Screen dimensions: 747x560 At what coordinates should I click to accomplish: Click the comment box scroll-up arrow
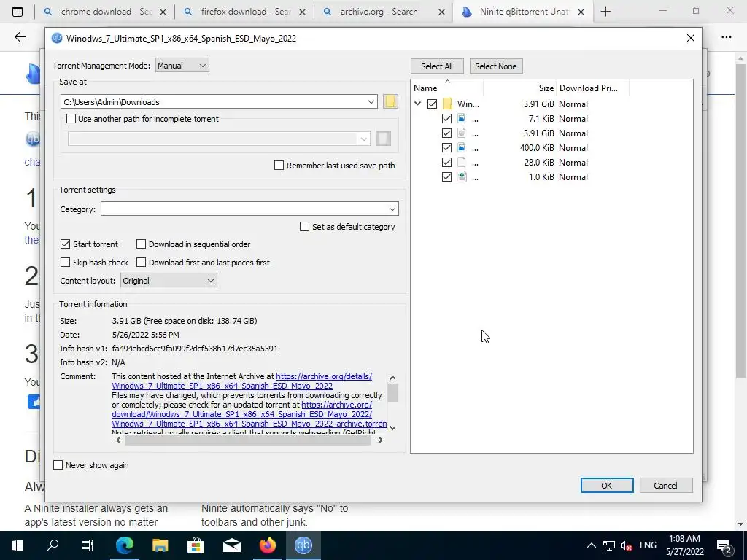[392, 378]
